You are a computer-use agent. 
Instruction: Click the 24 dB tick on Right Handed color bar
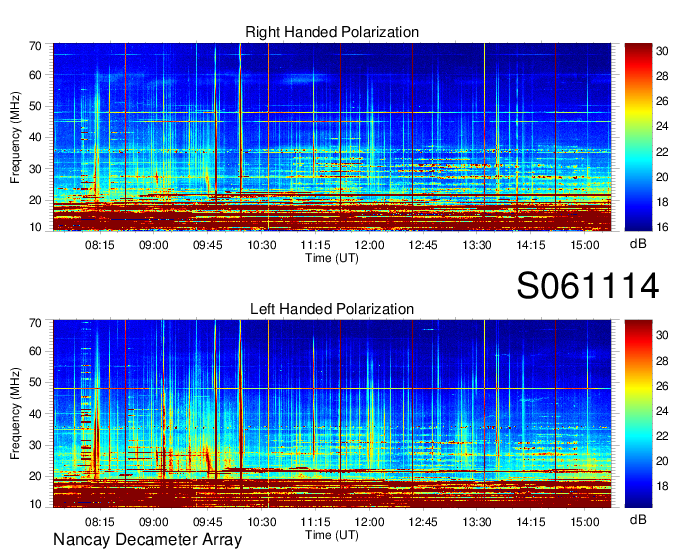click(x=662, y=126)
